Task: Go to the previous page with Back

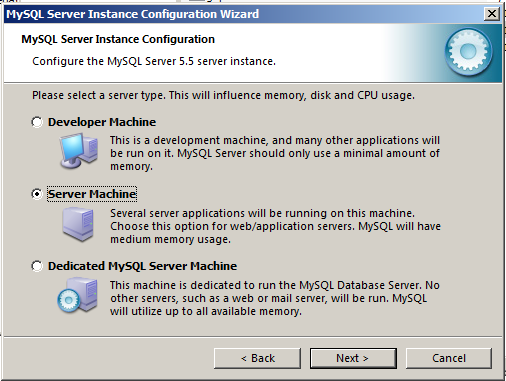Action: (x=257, y=358)
